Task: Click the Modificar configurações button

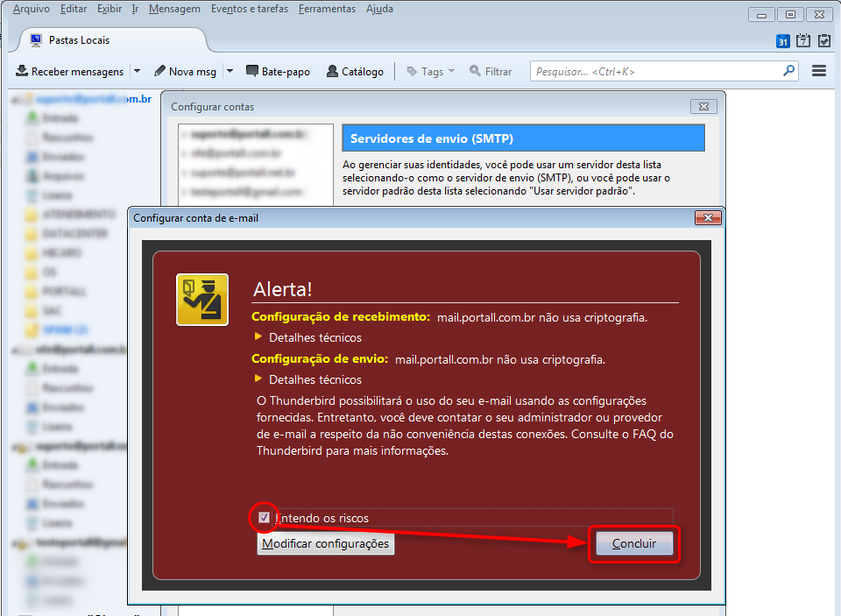Action: pyautogui.click(x=326, y=543)
